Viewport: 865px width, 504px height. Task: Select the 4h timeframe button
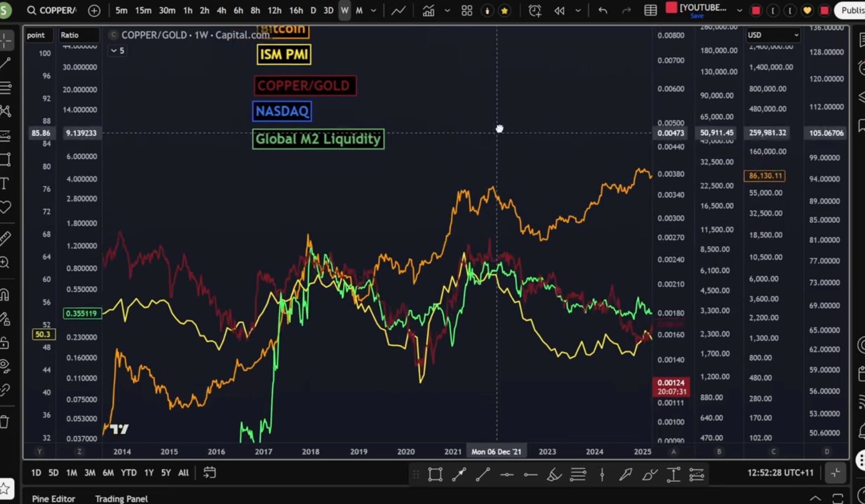(221, 10)
